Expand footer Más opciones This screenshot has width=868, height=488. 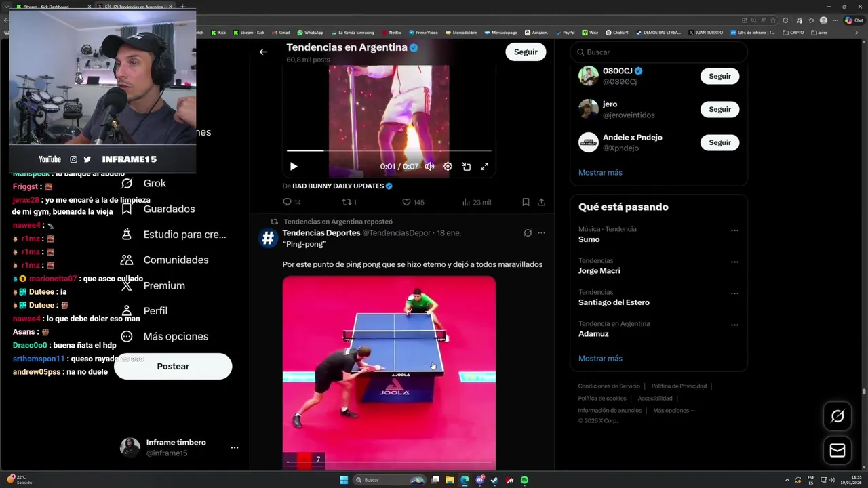click(673, 410)
